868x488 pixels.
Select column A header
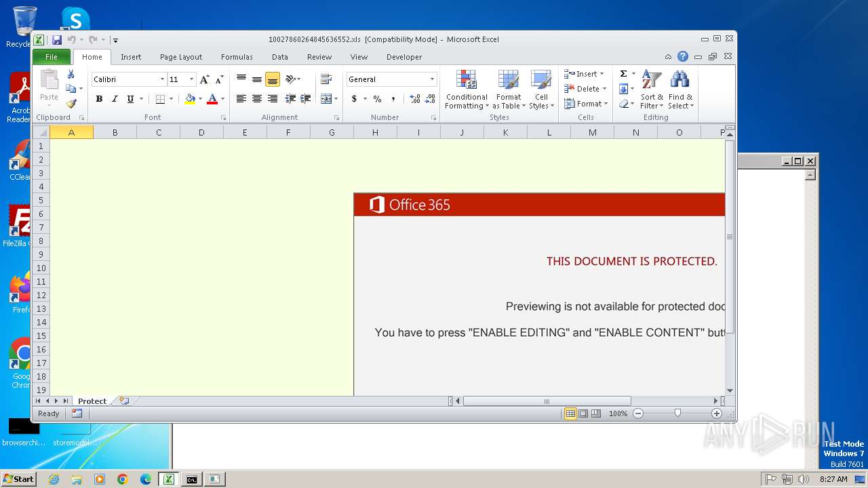(71, 132)
